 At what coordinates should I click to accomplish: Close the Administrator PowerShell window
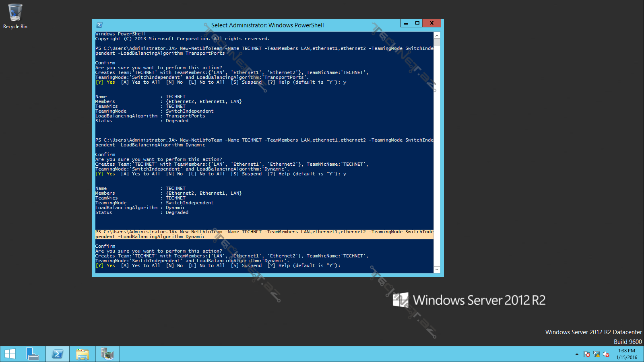(x=432, y=23)
